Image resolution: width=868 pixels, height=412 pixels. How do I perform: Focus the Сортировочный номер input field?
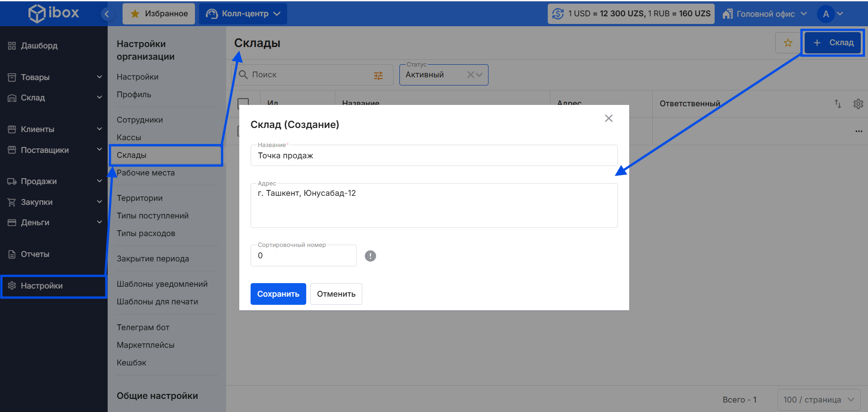point(304,256)
